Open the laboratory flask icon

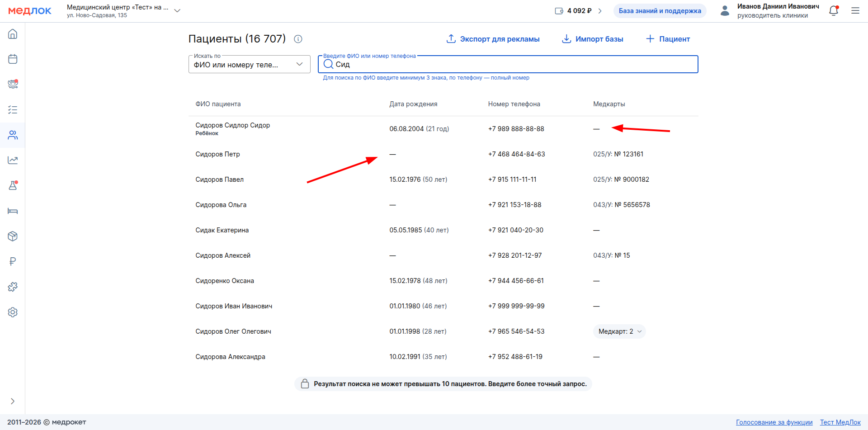pos(13,185)
